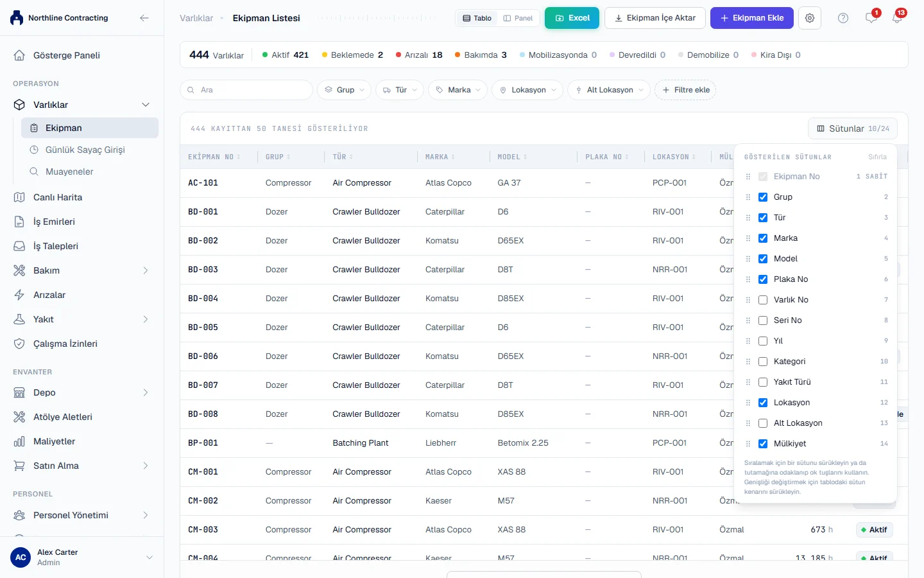
Task: Switch to the Panel view tab
Action: 518,18
